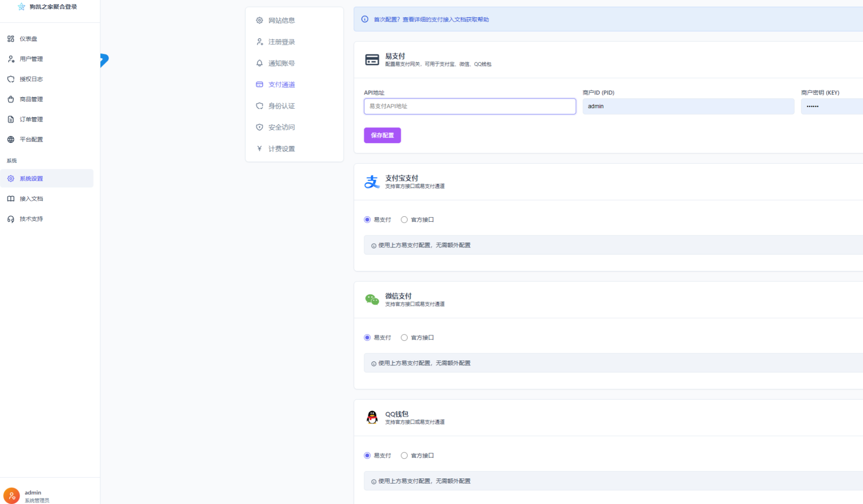Viewport: 863px width, 504px height.
Task: Click the 商户ID (PID) field label
Action: 598,93
